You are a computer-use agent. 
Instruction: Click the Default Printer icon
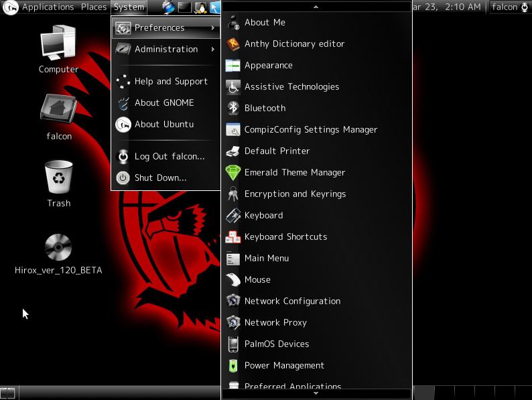pos(233,151)
